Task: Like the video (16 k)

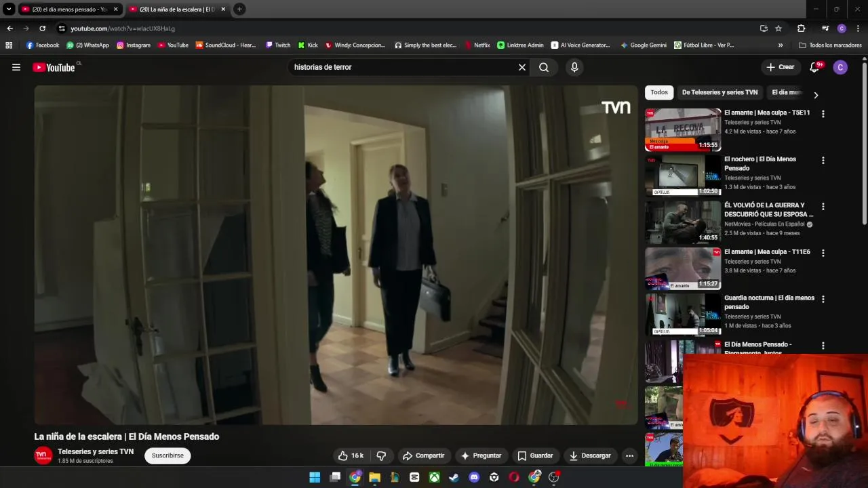Action: click(x=351, y=455)
